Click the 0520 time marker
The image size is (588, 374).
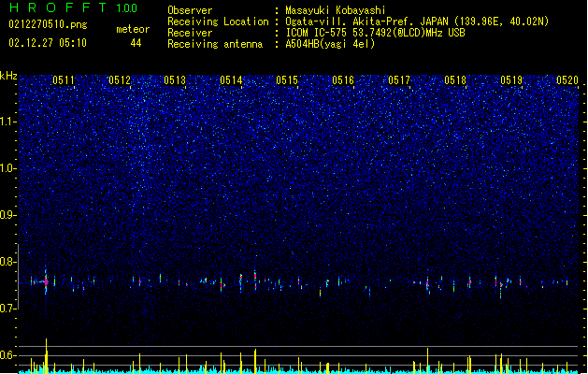pyautogui.click(x=567, y=79)
